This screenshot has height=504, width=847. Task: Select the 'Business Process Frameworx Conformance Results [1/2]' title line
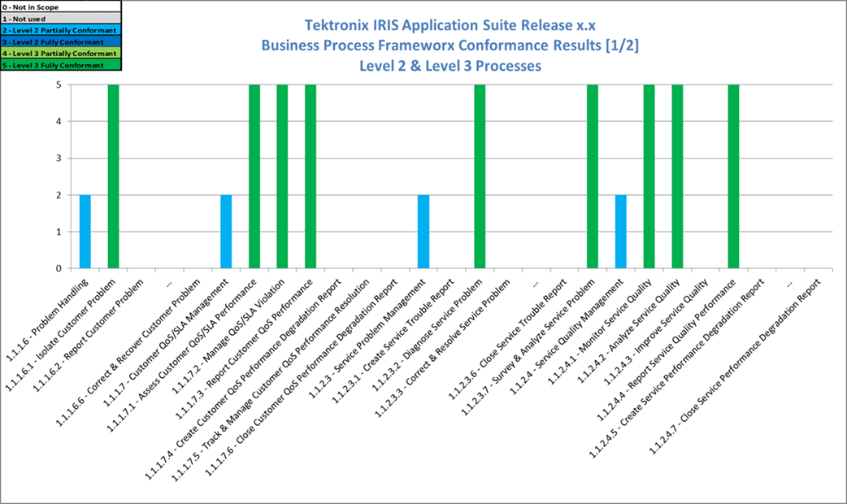tap(450, 46)
